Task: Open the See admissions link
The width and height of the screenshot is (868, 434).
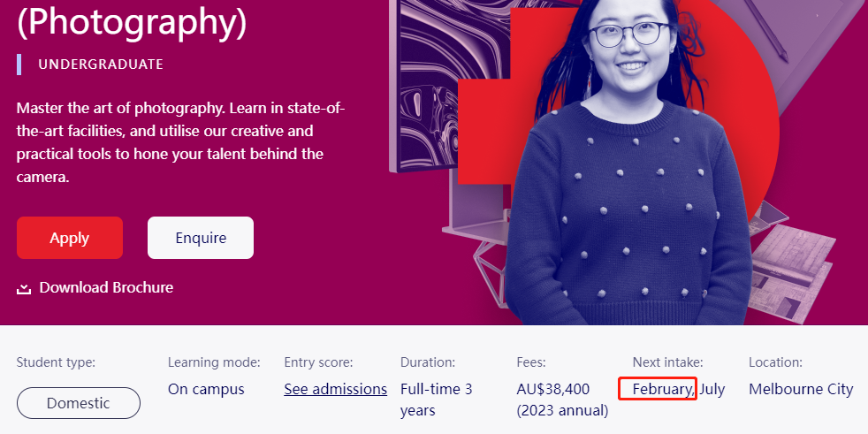Action: 335,389
